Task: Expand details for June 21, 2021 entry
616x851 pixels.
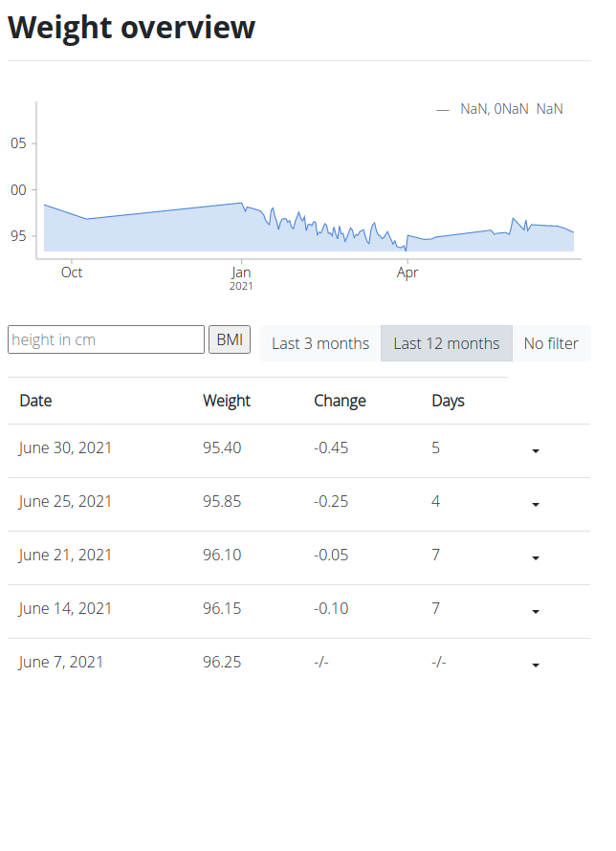Action: 536,558
